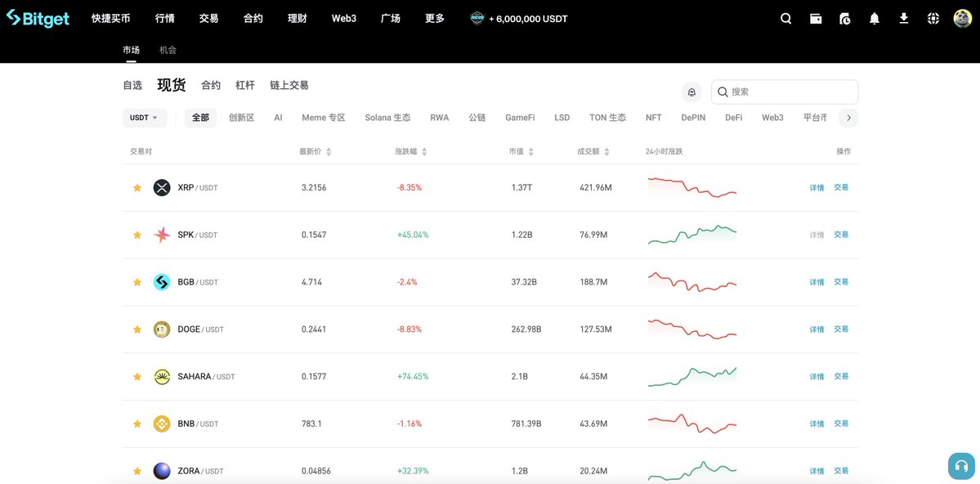Sort by 市值 column
This screenshot has width=980, height=484.
tap(521, 151)
